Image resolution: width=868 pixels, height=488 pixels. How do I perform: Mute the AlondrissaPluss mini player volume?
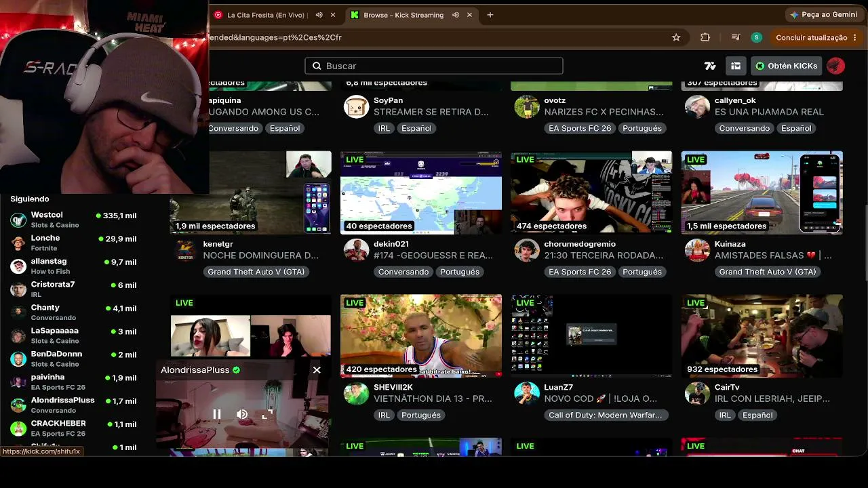(242, 414)
